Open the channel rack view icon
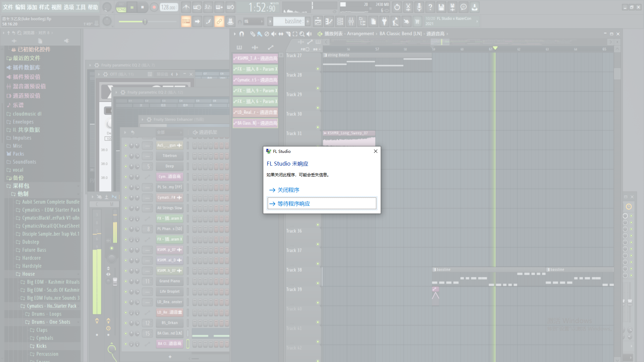 click(x=340, y=22)
